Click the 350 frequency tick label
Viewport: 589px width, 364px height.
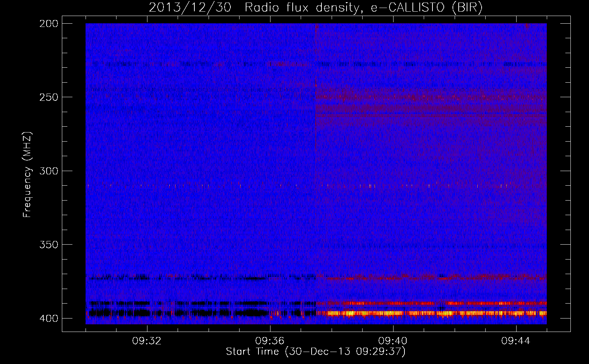tap(48, 244)
